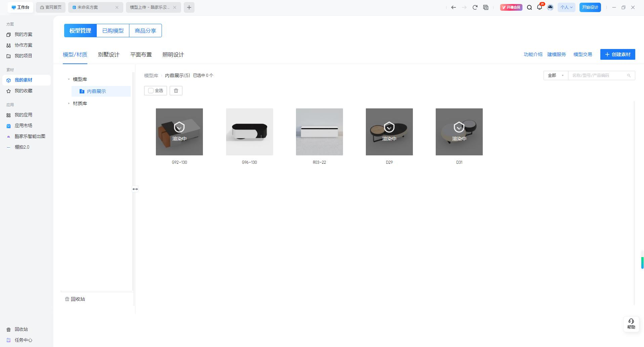The image size is (644, 347).
Task: Open the 建模服务 link
Action: coord(557,54)
